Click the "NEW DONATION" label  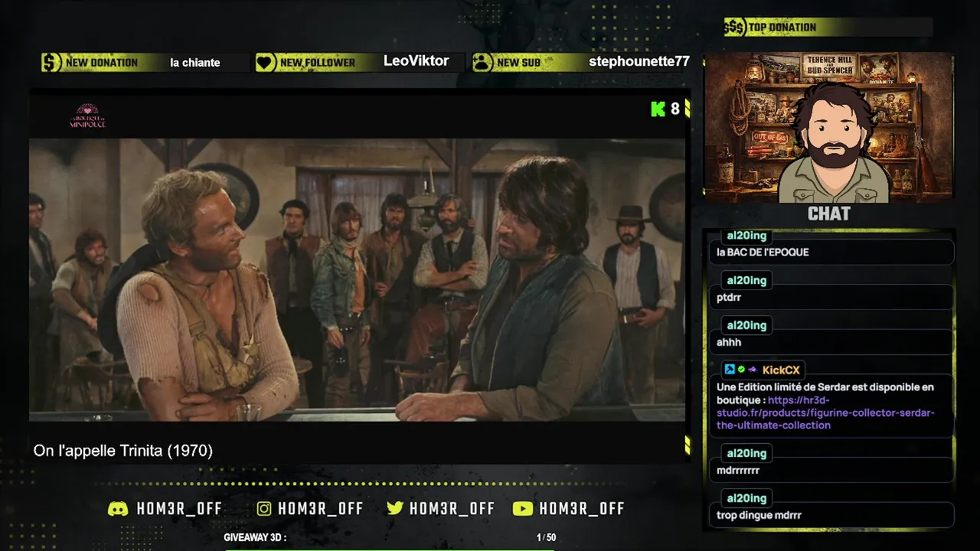102,63
